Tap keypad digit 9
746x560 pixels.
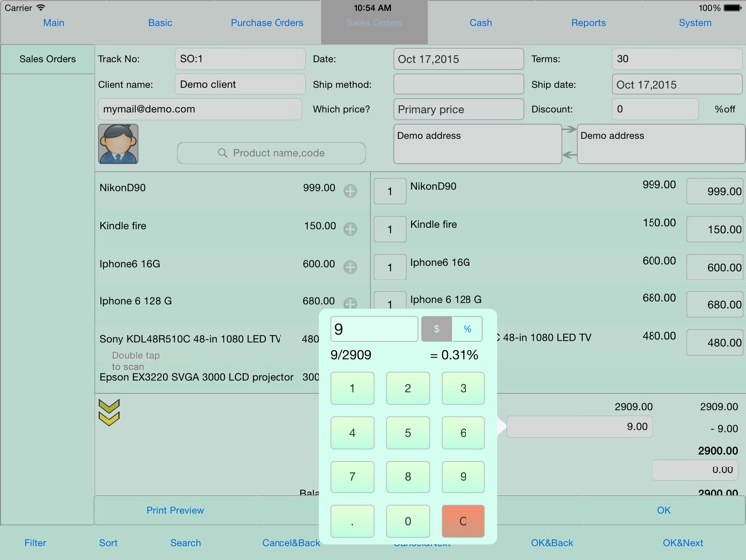pyautogui.click(x=463, y=476)
